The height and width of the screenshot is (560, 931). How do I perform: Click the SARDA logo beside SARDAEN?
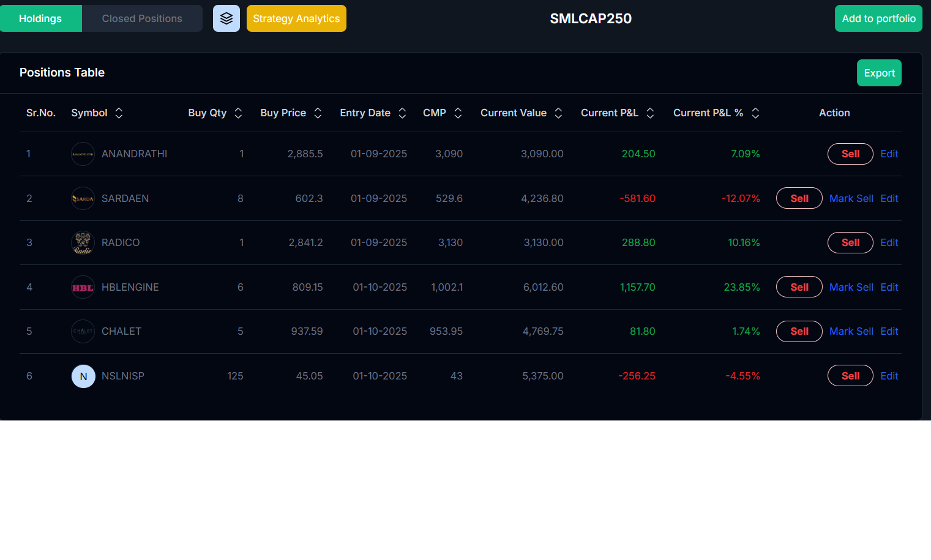pos(83,198)
